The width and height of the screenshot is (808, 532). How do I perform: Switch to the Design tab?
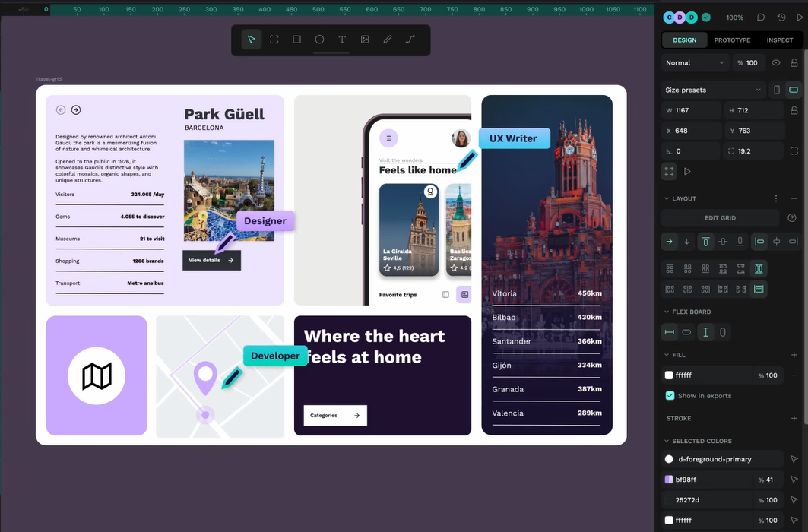(x=684, y=40)
